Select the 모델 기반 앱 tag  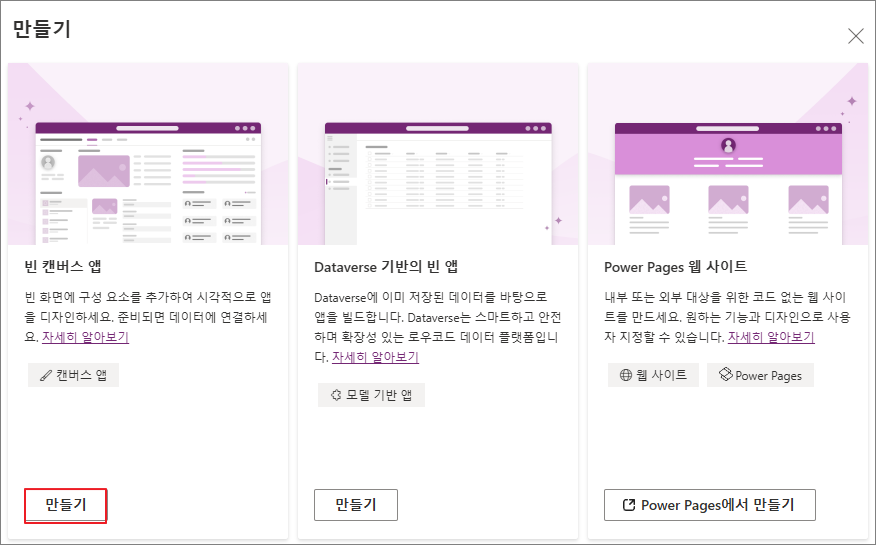371,395
